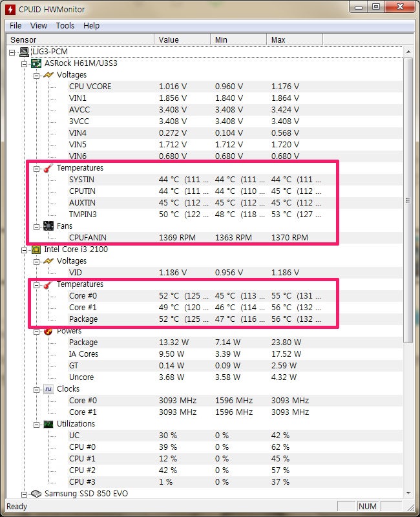The image size is (420, 517).
Task: Click the Powers flame icon
Action: 48,331
